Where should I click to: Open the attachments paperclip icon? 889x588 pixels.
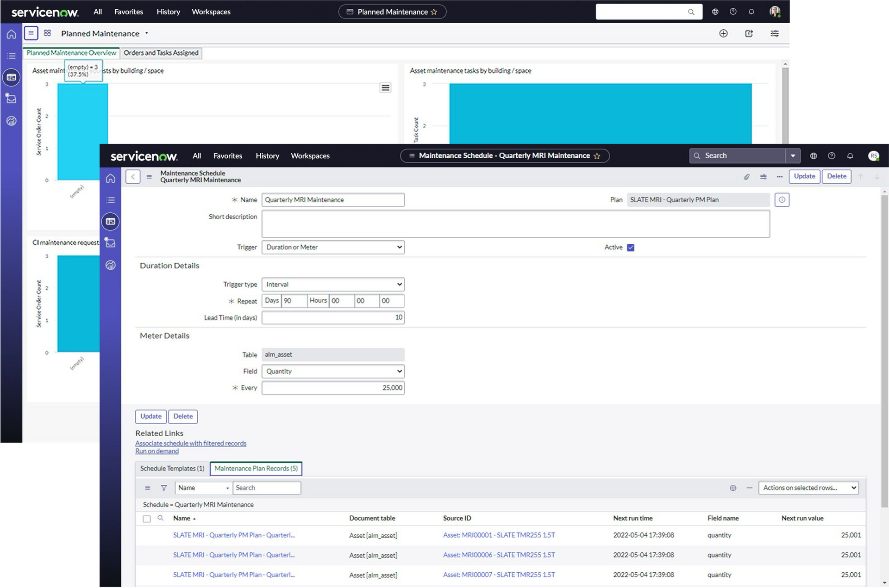[x=746, y=176]
